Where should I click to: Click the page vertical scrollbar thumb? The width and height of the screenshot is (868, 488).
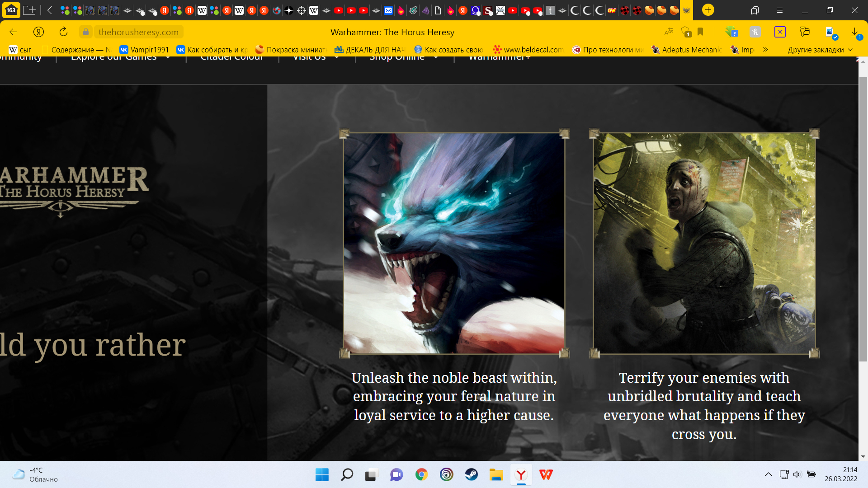coord(863,219)
